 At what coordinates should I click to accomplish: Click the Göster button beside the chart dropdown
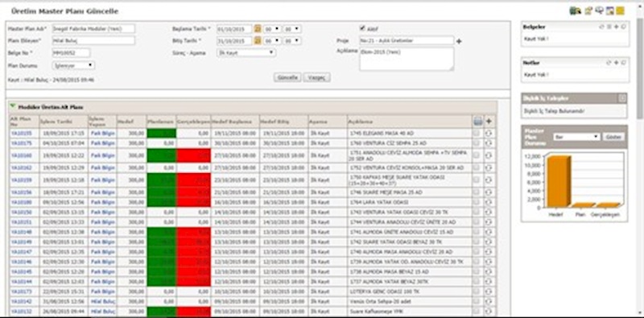pyautogui.click(x=613, y=137)
